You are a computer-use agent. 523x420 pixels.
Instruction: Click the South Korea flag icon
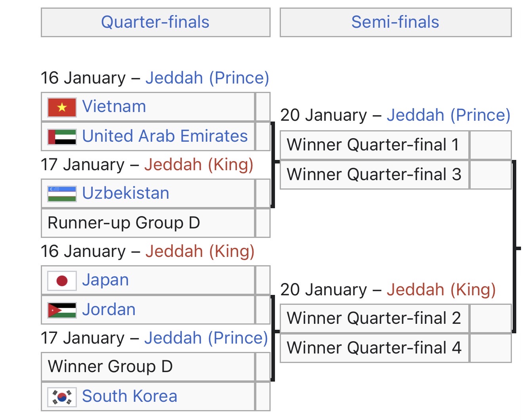[x=62, y=397]
